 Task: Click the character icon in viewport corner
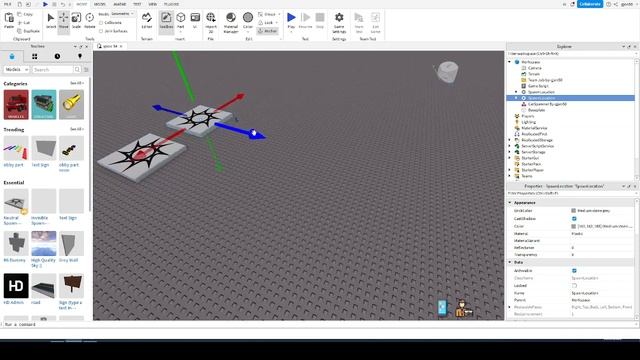pyautogui.click(x=463, y=308)
